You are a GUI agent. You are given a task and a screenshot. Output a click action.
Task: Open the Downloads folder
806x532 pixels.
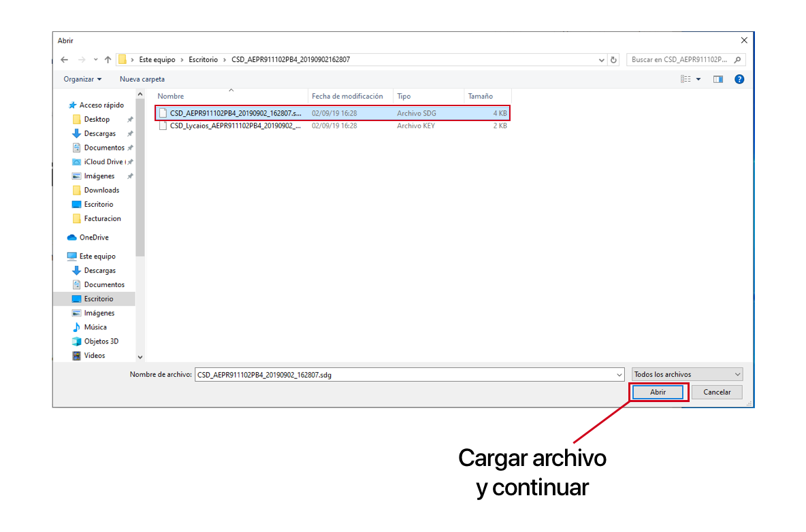tap(101, 190)
